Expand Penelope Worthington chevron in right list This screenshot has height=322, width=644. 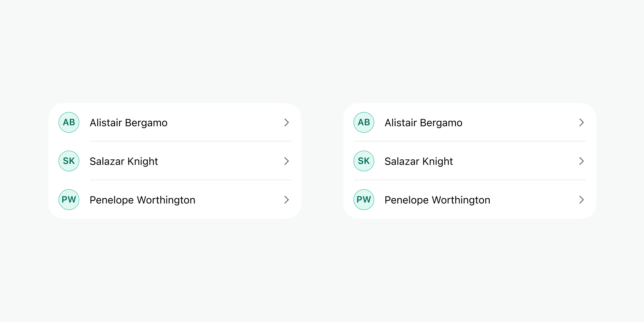[582, 200]
